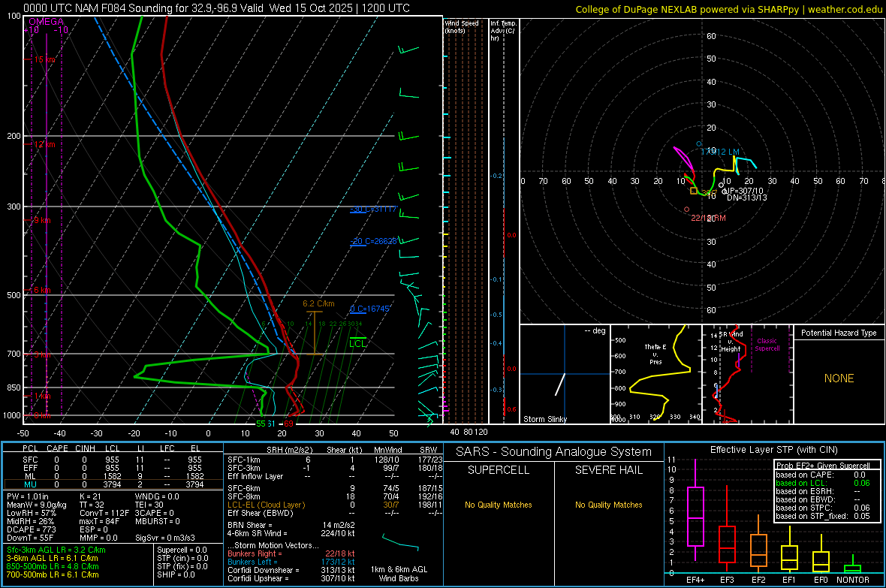Click the Corfidi Downshear vector line
This screenshot has width=886, height=588.
pyautogui.click(x=291, y=570)
